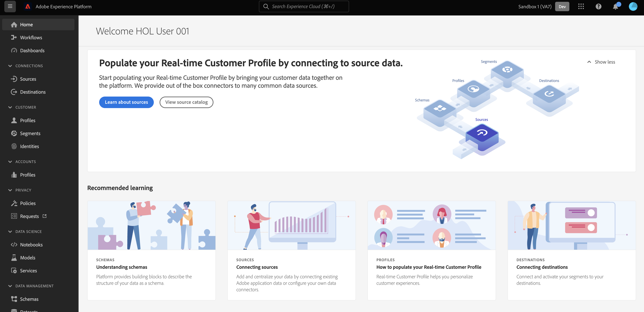Click the Sources block in the diagram
The height and width of the screenshot is (312, 644).
[x=482, y=138]
